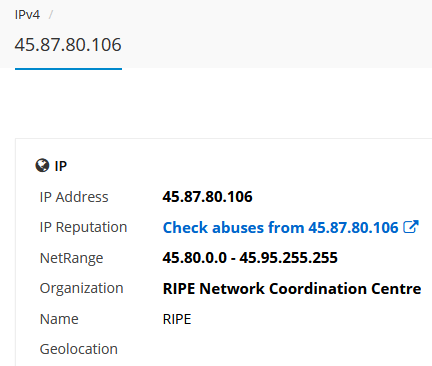The image size is (432, 366).
Task: Open Check abuses from 45.87.80.106 link
Action: [280, 228]
